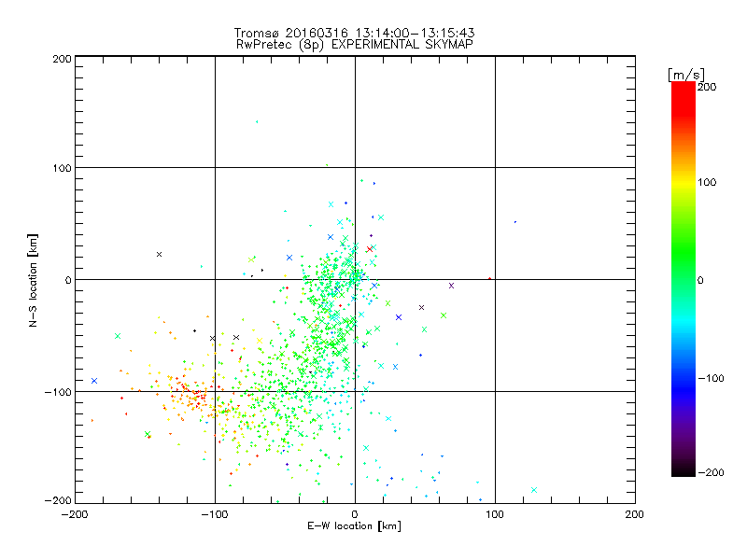The height and width of the screenshot is (560, 747).
Task: Click the isolated red dot at 100 km east
Action: pyautogui.click(x=489, y=278)
